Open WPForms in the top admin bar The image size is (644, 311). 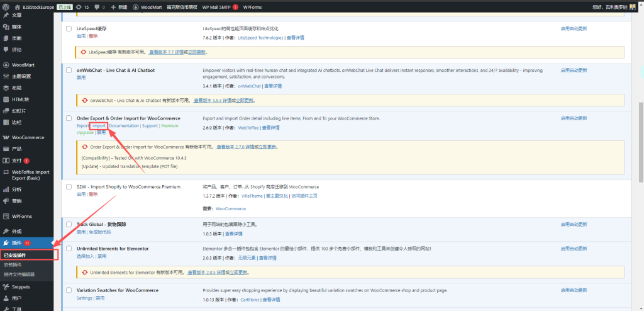tap(252, 7)
